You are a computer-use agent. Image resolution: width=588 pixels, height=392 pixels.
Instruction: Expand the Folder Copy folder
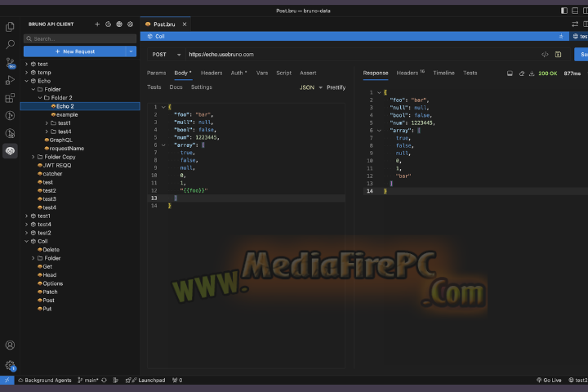33,157
